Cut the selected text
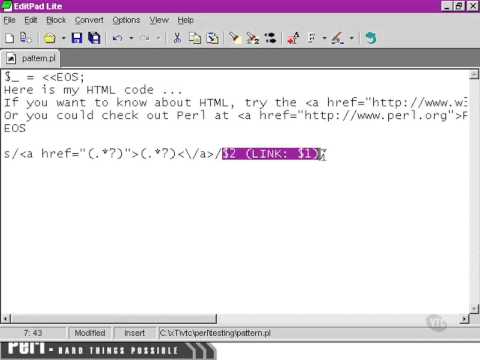Screen dimensions: 480x360 tap(177, 38)
